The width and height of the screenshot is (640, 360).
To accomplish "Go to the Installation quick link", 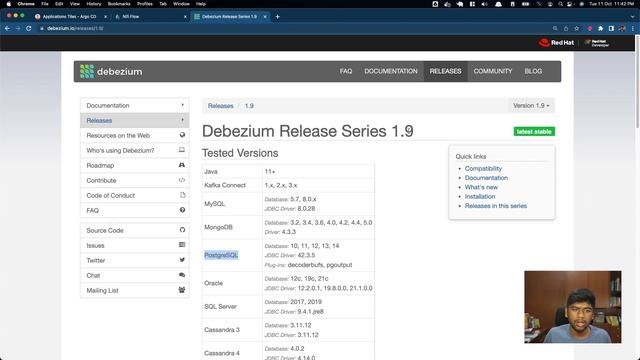I will point(480,196).
